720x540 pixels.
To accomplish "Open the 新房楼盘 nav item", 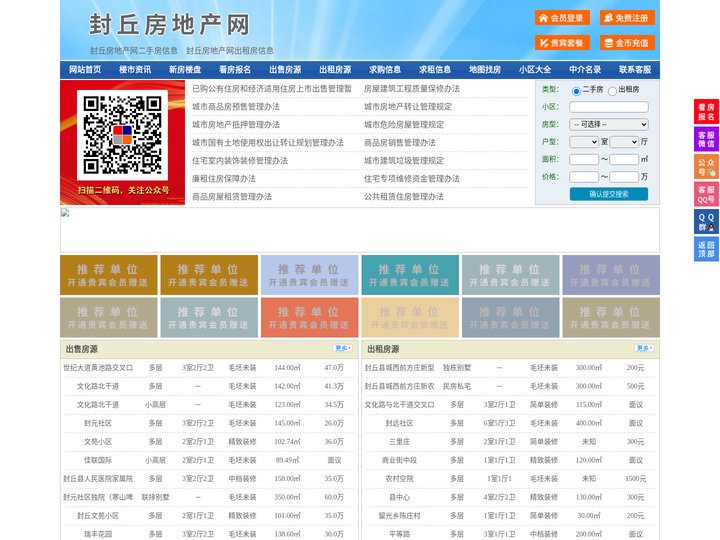I will [185, 70].
